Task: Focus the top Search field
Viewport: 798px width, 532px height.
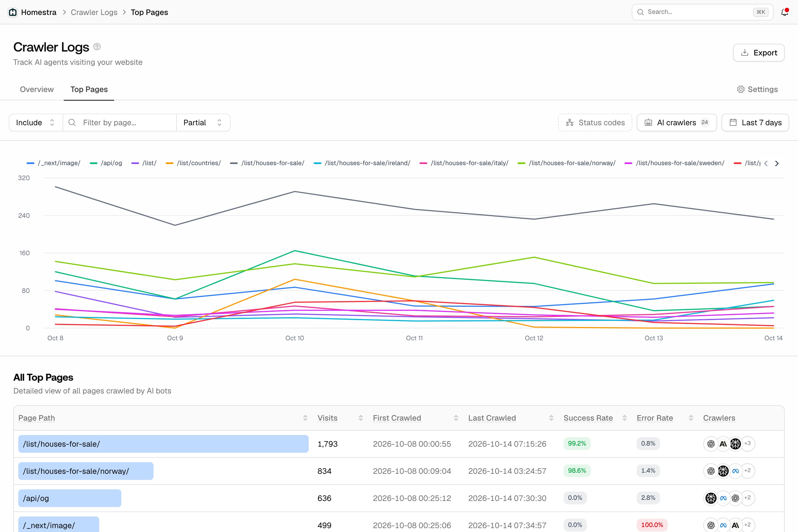Action: 702,12
